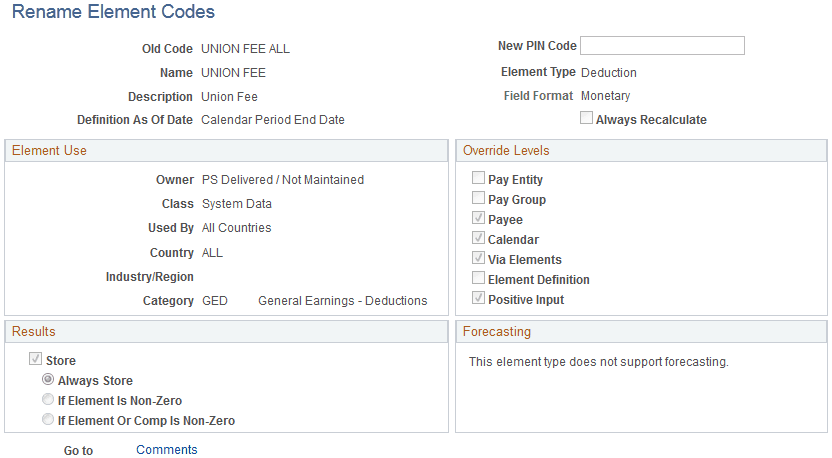Image resolution: width=832 pixels, height=458 pixels.
Task: Select If Element Or Comp Is Non-Zero
Action: click(x=48, y=421)
